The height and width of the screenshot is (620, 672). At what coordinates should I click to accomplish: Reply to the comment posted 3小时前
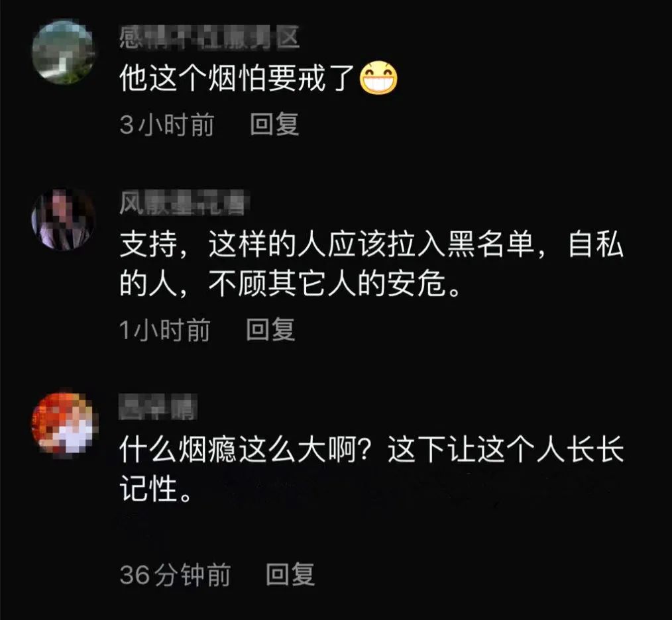[274, 125]
